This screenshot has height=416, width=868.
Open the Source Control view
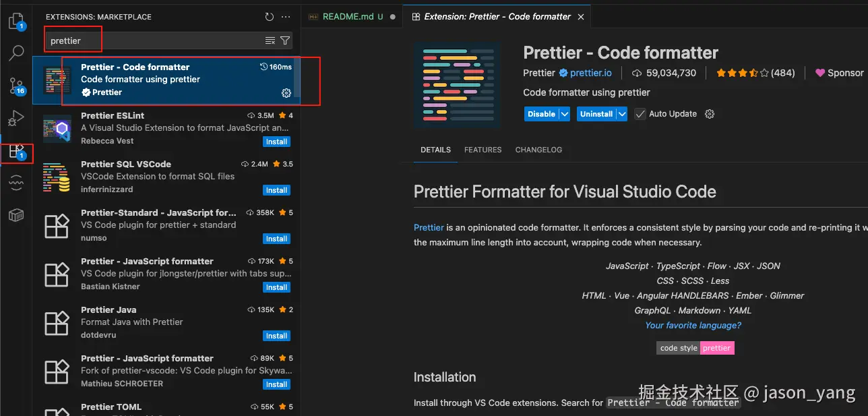click(x=16, y=86)
